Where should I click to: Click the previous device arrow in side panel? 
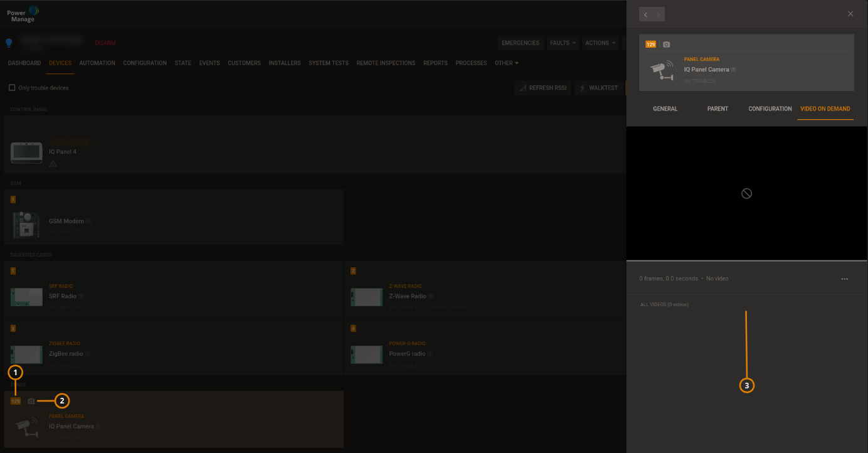(x=646, y=14)
